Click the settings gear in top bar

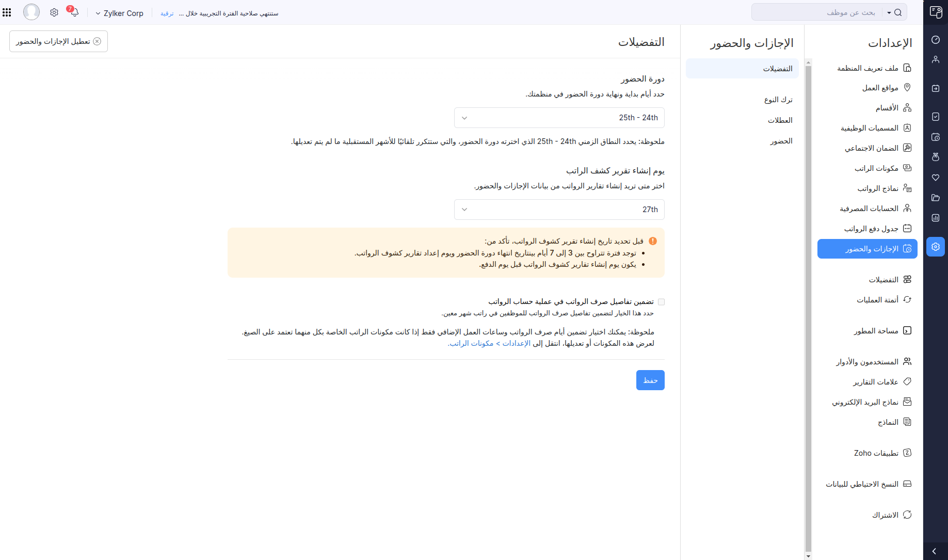click(x=54, y=12)
